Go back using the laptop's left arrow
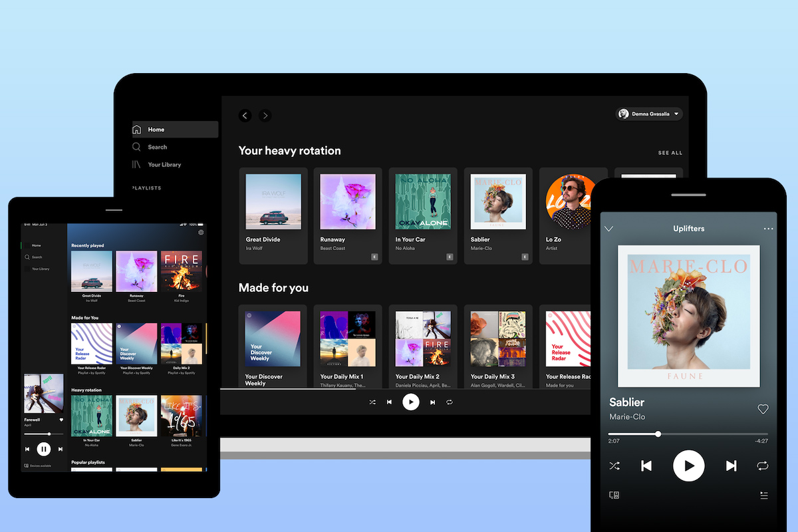The height and width of the screenshot is (532, 798). (245, 116)
